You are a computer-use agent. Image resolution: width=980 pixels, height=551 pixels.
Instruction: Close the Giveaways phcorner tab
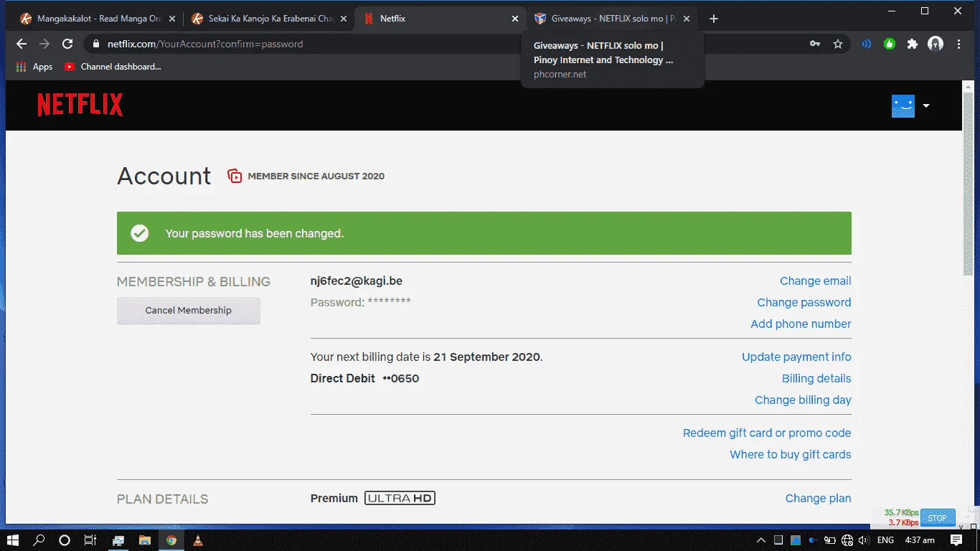click(687, 19)
